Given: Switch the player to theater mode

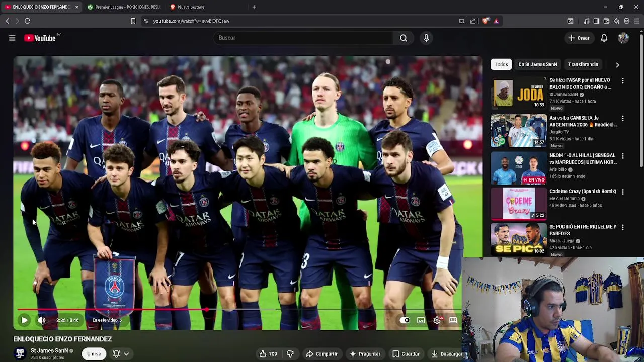Looking at the screenshot, I should pyautogui.click(x=453, y=320).
